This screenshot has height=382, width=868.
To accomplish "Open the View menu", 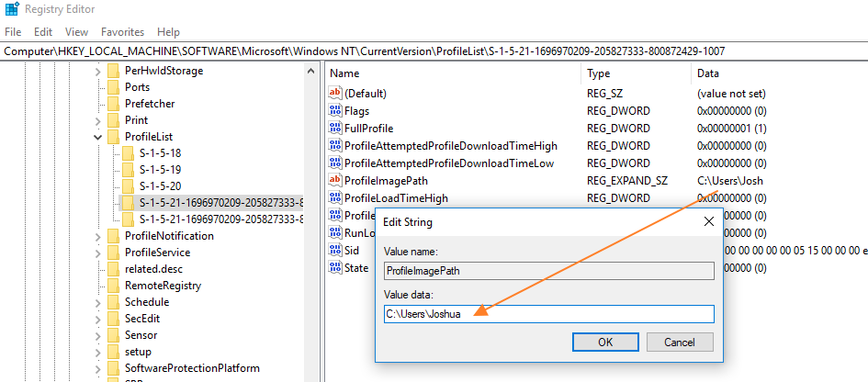I will click(x=76, y=32).
